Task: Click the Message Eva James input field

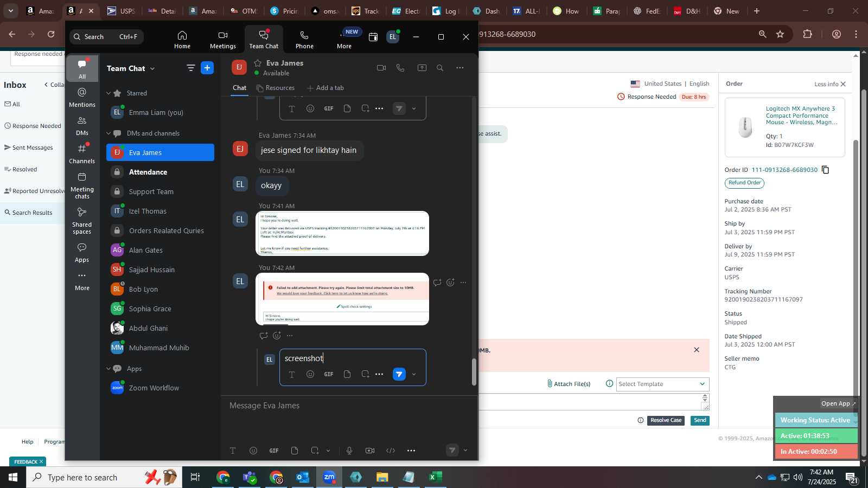Action: click(349, 406)
